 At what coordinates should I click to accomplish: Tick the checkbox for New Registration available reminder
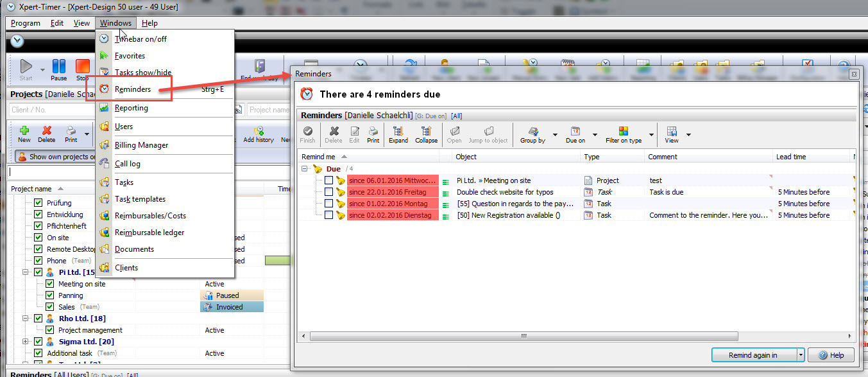click(328, 215)
